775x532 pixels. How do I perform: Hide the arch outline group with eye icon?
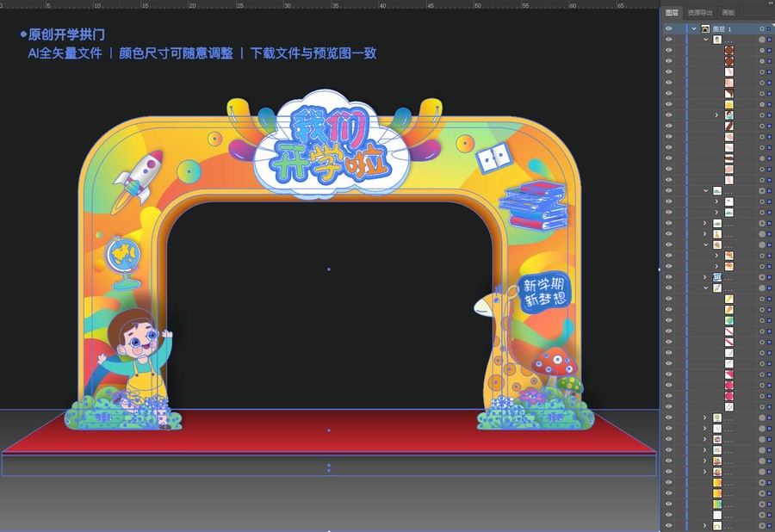pyautogui.click(x=669, y=526)
